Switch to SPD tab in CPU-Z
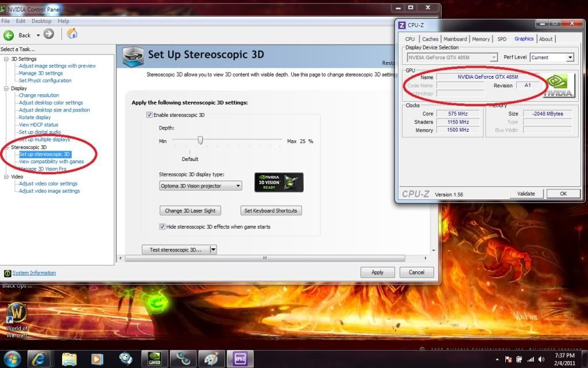 (x=502, y=39)
